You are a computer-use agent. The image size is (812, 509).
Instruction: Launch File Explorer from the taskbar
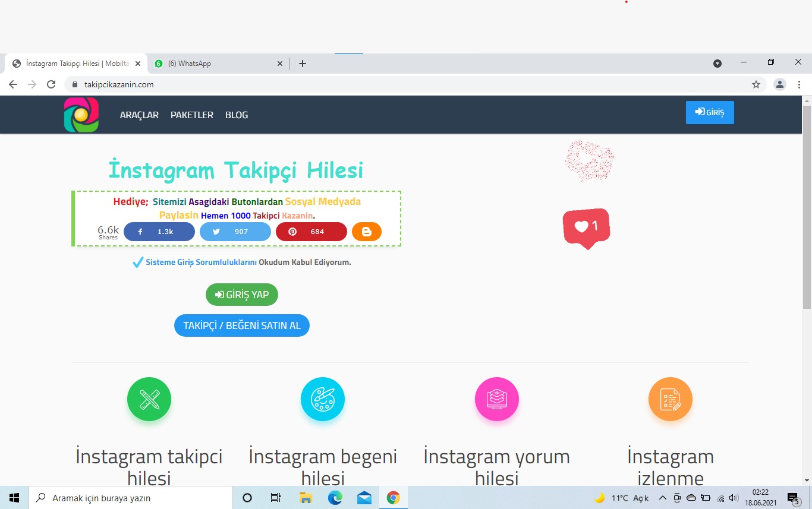click(x=306, y=498)
